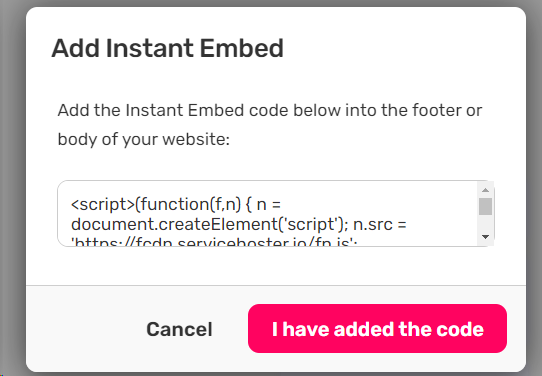
Task: Click blank space between code box and footer
Action: (275, 266)
